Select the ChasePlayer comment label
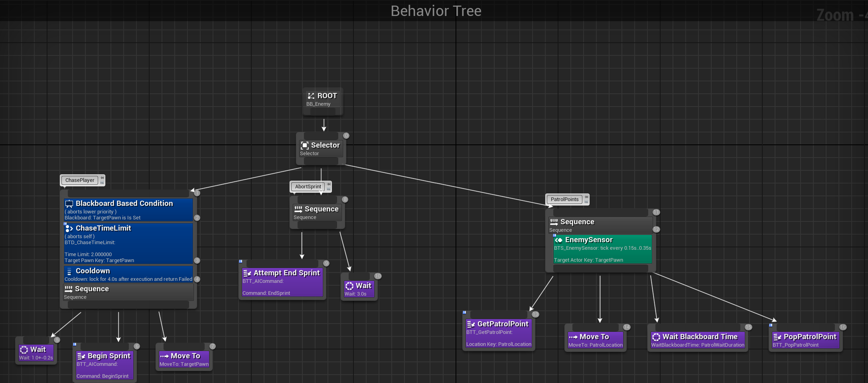868x383 pixels. point(80,180)
